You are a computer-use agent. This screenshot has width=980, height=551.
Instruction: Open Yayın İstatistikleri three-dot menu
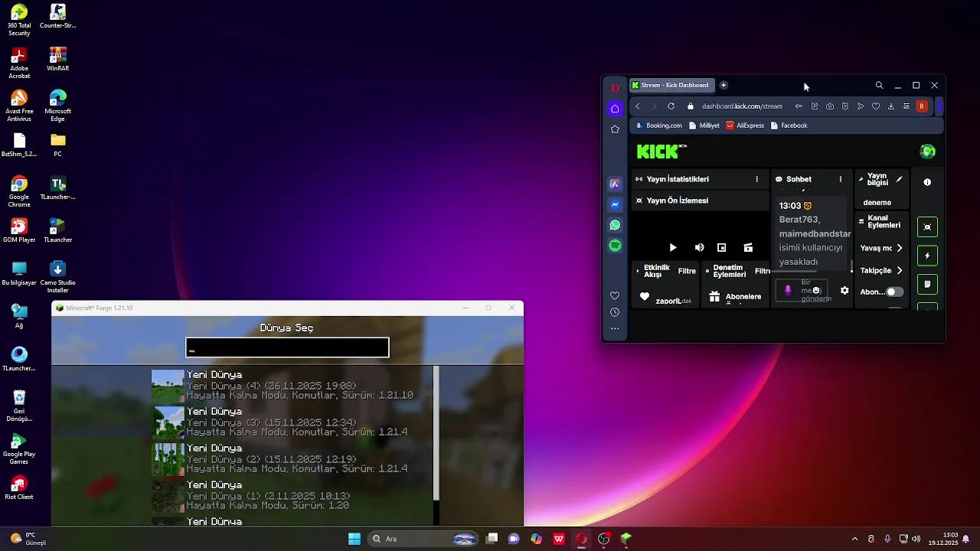[x=757, y=179]
